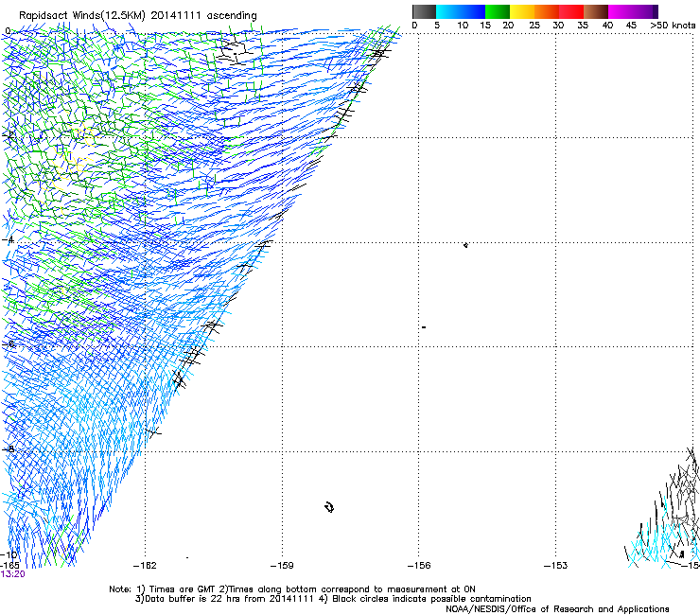Click the 'Data buffer is 22 hrs' note line
The image size is (700, 615).
333,599
